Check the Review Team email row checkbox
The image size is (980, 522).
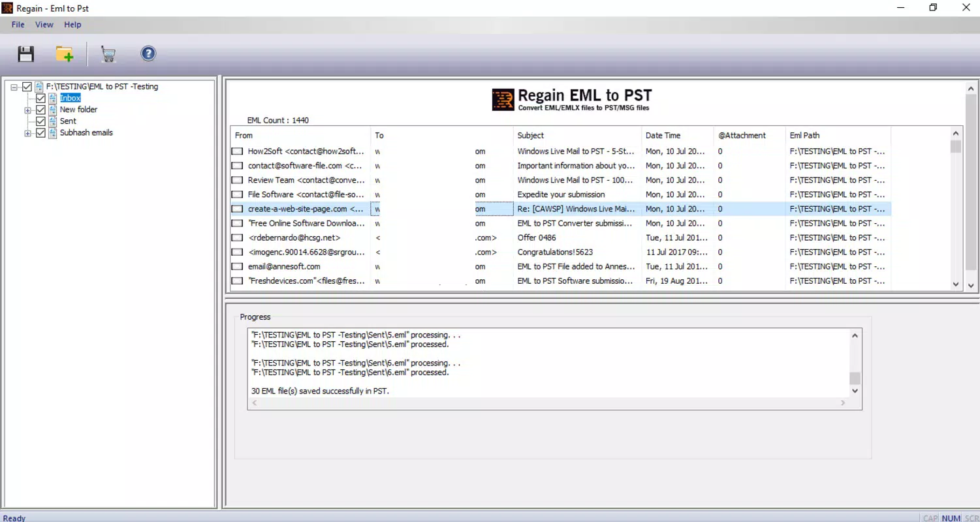tap(237, 180)
